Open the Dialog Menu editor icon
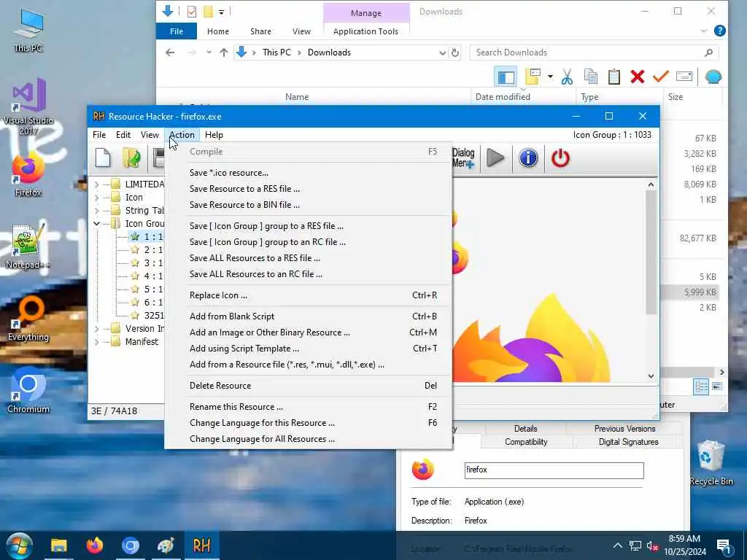Viewport: 747px width, 560px height. tap(463, 158)
